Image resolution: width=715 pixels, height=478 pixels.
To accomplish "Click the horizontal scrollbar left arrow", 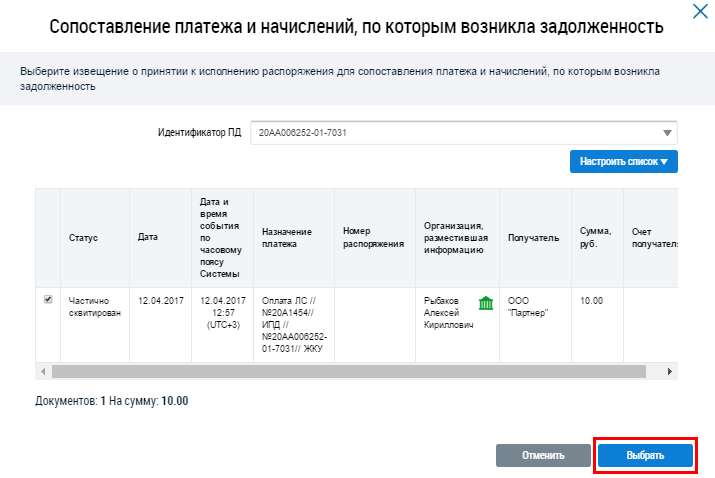I will coord(43,371).
